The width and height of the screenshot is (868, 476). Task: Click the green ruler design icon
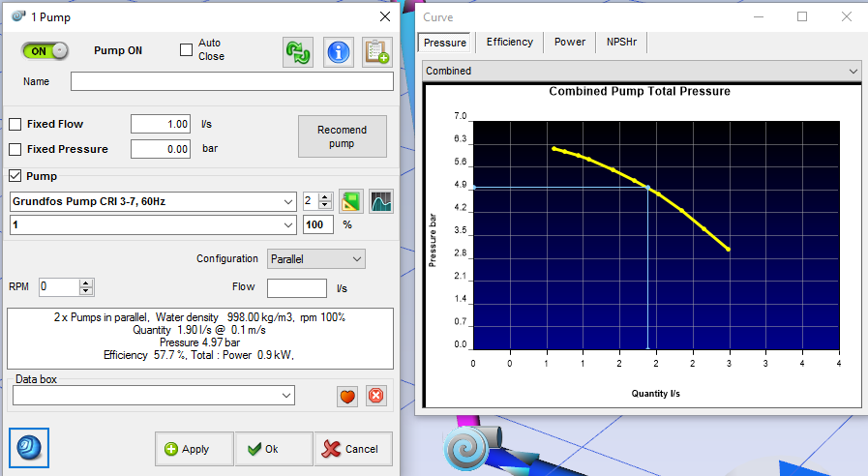click(x=350, y=201)
